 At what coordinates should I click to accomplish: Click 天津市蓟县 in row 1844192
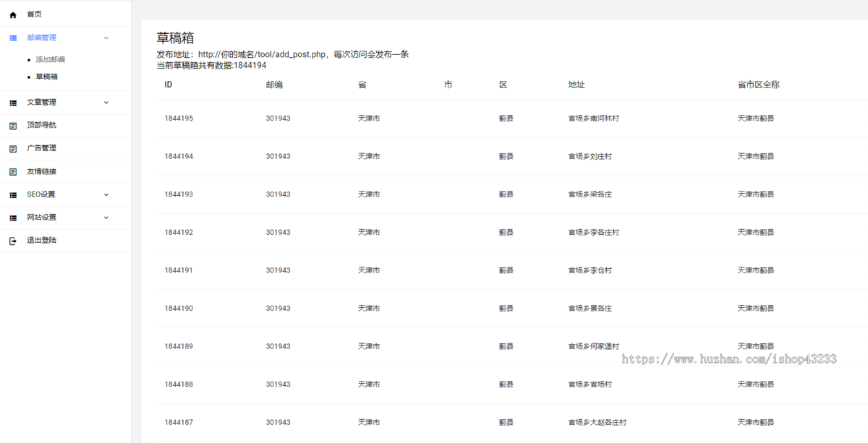[756, 233]
